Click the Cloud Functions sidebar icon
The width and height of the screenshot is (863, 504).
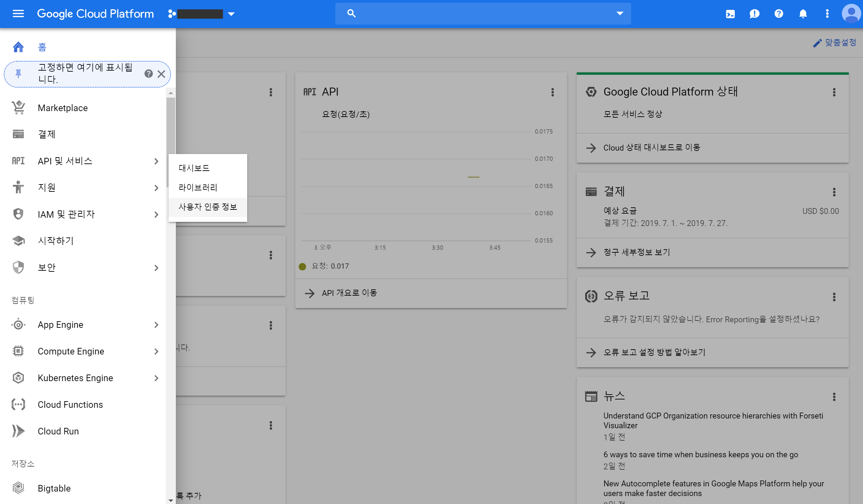pyautogui.click(x=18, y=404)
